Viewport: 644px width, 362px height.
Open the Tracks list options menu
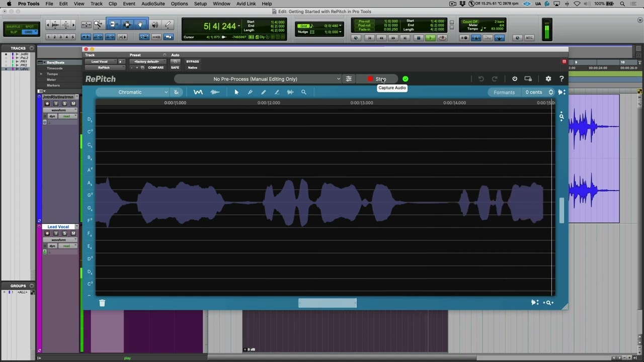pos(32,48)
